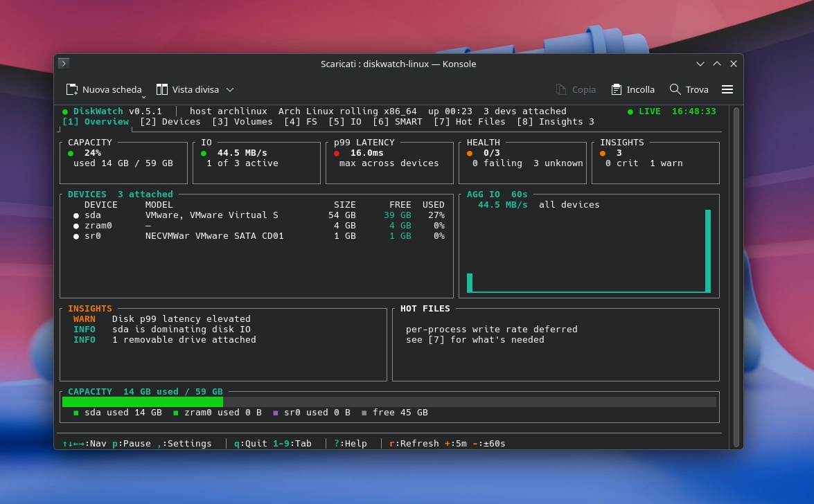Click the ,:Settings shortcut hint
814x504 pixels.
(184, 443)
